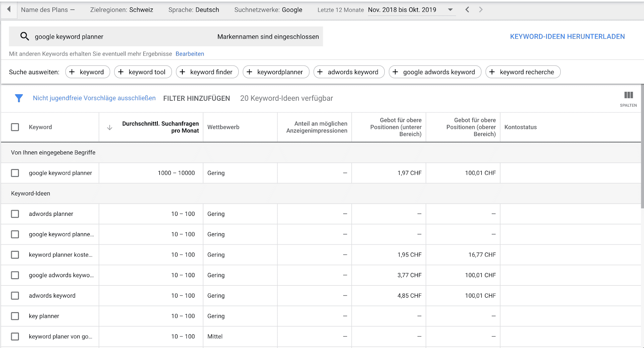This screenshot has width=644, height=348.
Task: Click the blue filter funnel icon
Action: point(19,98)
